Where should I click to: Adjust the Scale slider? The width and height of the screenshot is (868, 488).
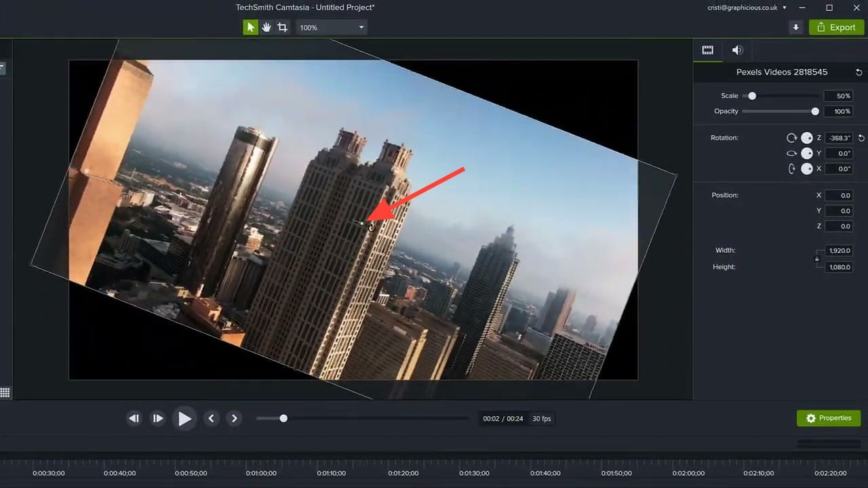click(751, 96)
